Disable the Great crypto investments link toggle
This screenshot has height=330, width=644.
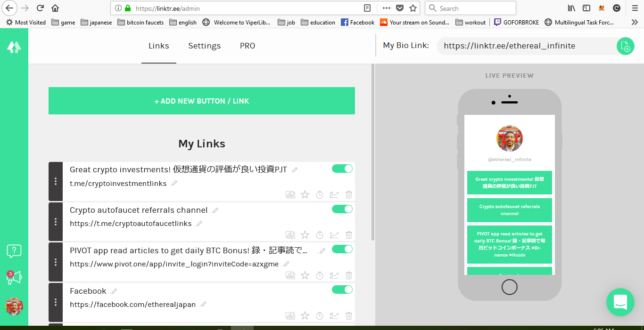342,169
